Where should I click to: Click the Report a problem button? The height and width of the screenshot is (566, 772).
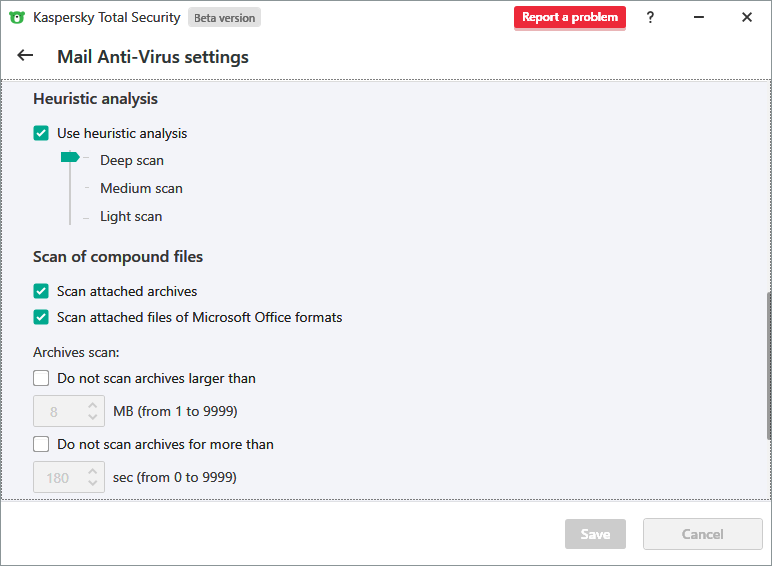pyautogui.click(x=570, y=17)
